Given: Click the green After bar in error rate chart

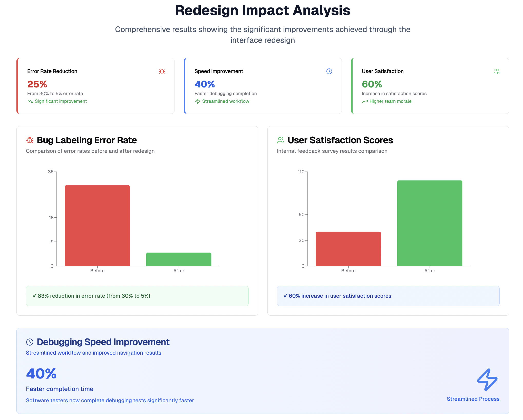Looking at the screenshot, I should (x=179, y=259).
